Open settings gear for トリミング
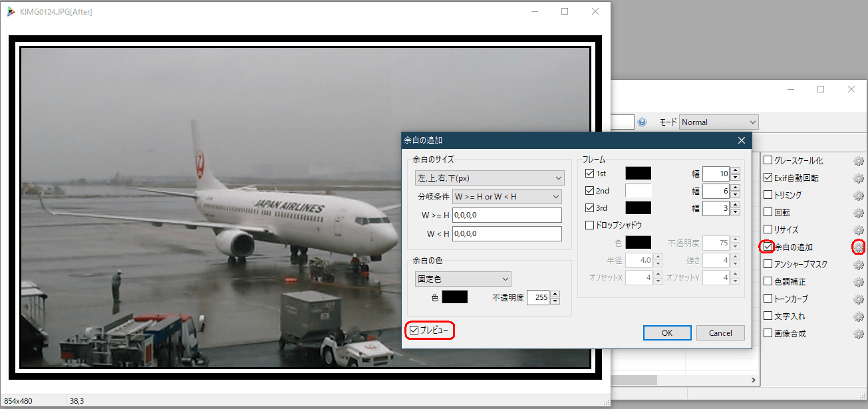Screen dimensions: 868x409 pos(858,196)
